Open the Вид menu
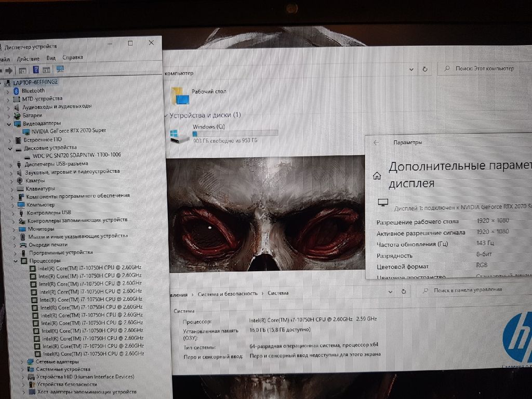Screen dimensions: 532x399 click(x=51, y=58)
